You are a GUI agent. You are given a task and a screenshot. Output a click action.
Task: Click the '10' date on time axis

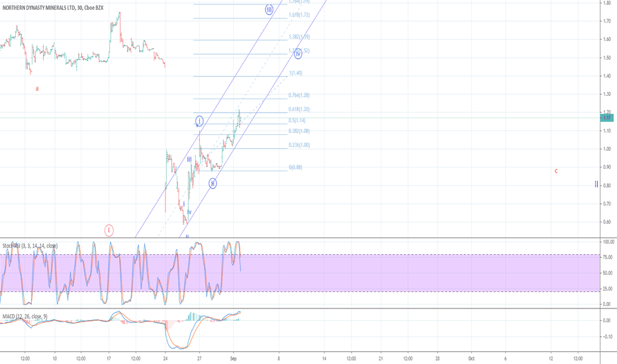(54, 359)
